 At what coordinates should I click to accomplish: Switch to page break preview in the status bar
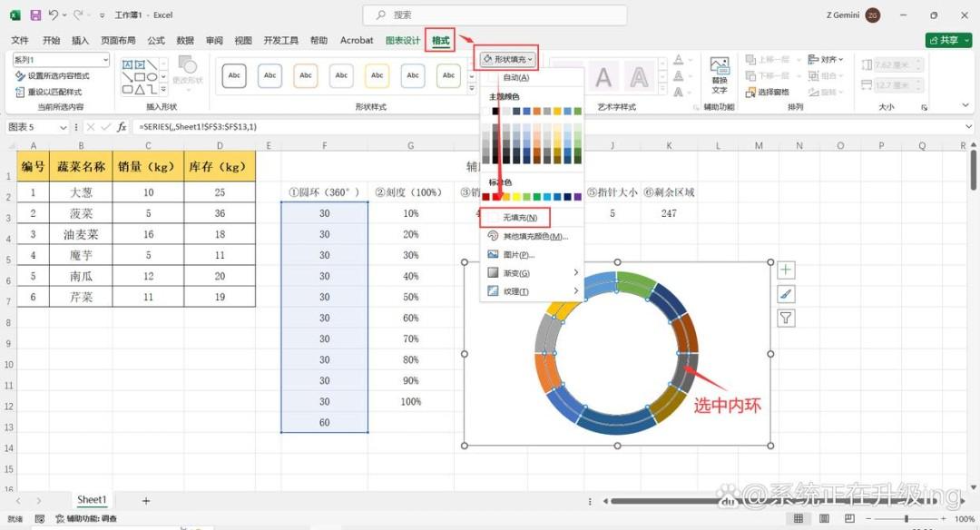point(849,519)
